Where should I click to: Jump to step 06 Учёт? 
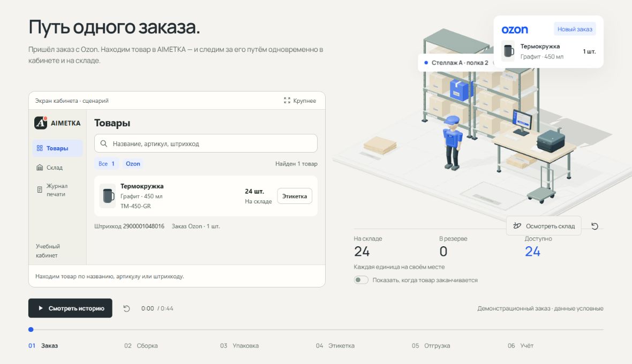pos(521,345)
